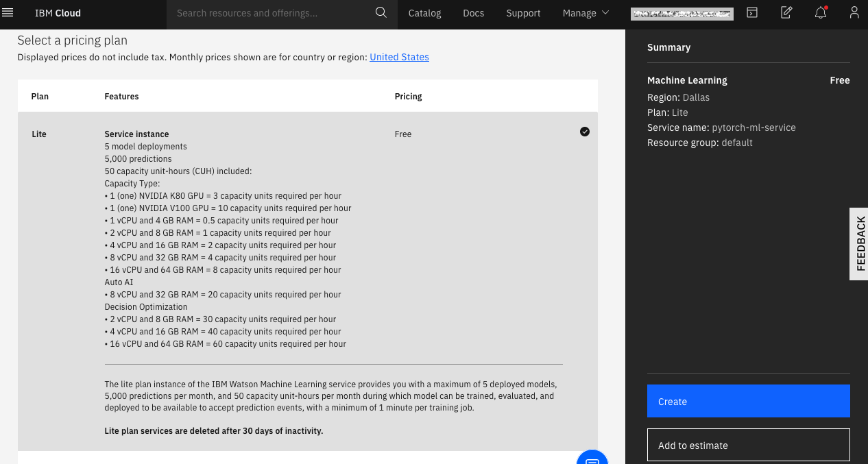868x464 pixels.
Task: Click the Service instance heading
Action: [x=136, y=134]
